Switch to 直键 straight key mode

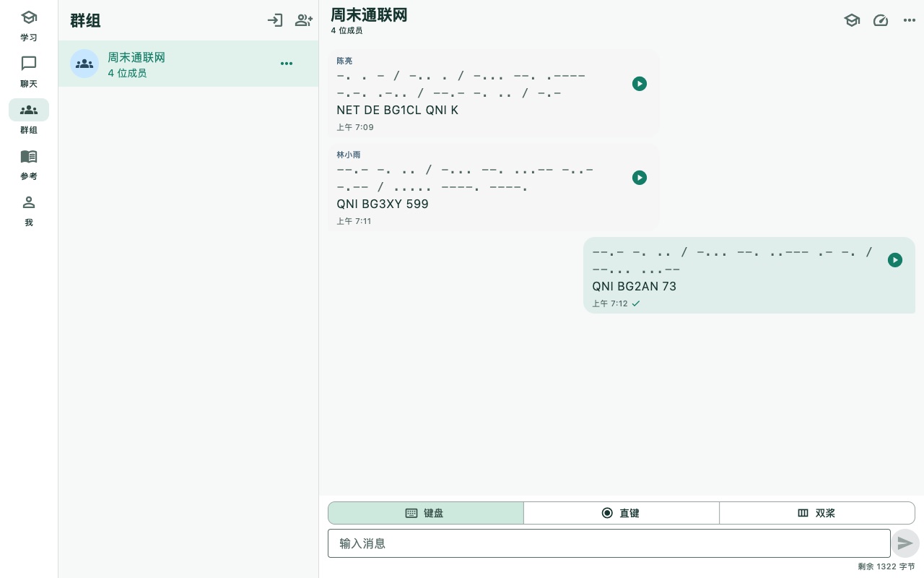622,513
